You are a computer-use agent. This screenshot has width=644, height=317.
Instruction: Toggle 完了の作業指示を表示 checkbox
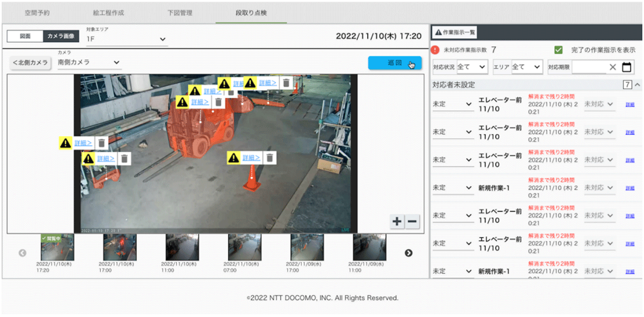(x=558, y=50)
